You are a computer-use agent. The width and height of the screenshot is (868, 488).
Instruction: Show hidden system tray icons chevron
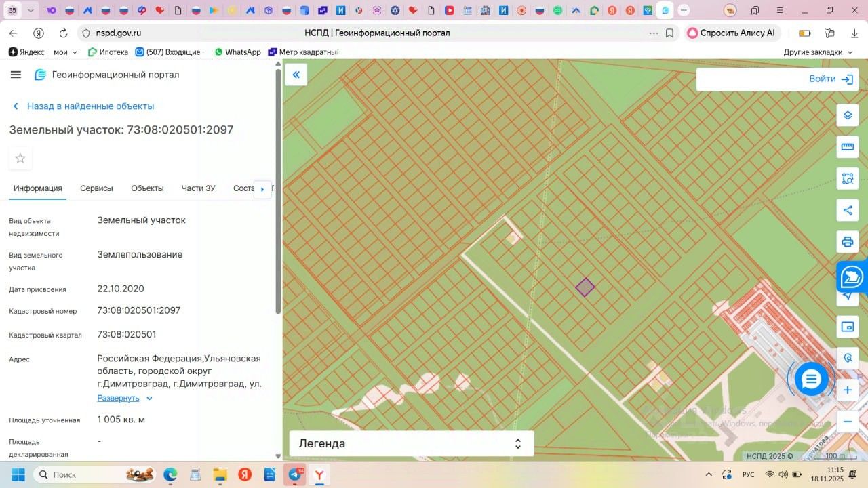(709, 474)
